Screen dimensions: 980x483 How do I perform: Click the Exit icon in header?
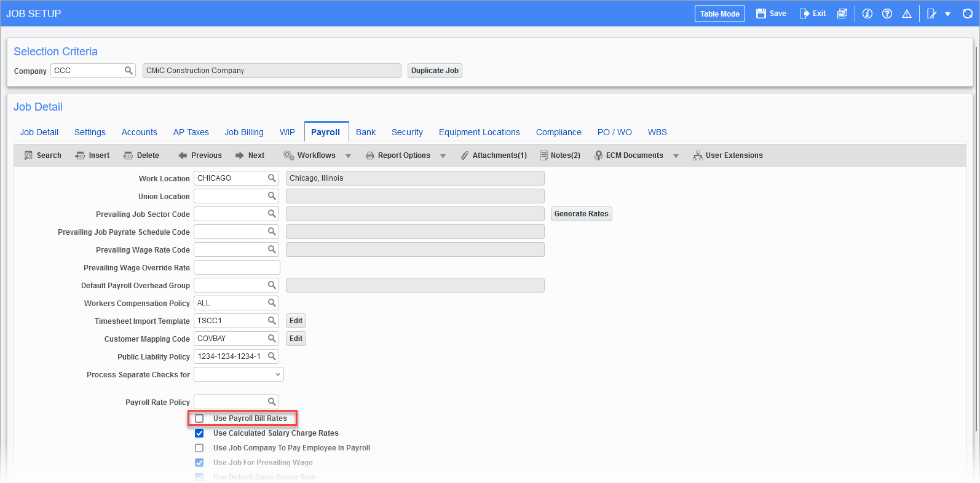coord(804,14)
